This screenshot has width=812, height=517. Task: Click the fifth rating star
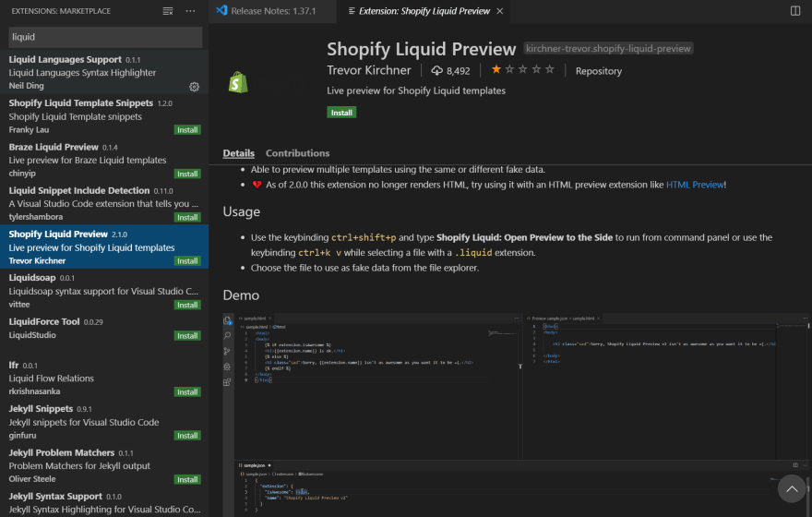550,69
